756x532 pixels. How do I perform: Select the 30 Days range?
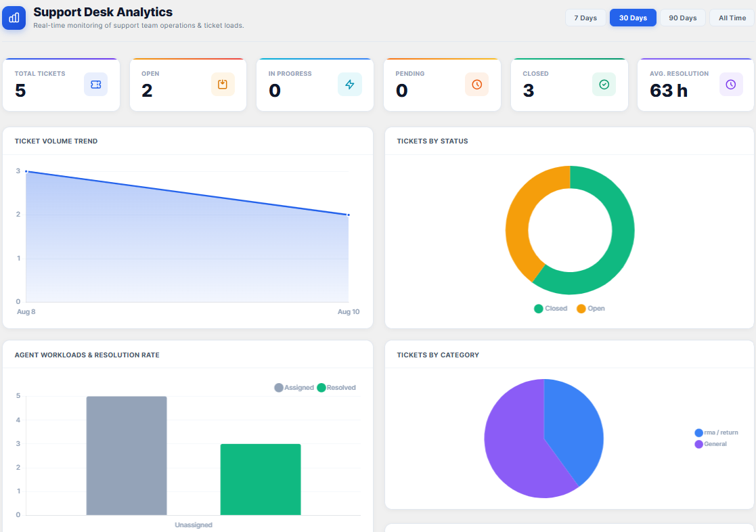633,18
